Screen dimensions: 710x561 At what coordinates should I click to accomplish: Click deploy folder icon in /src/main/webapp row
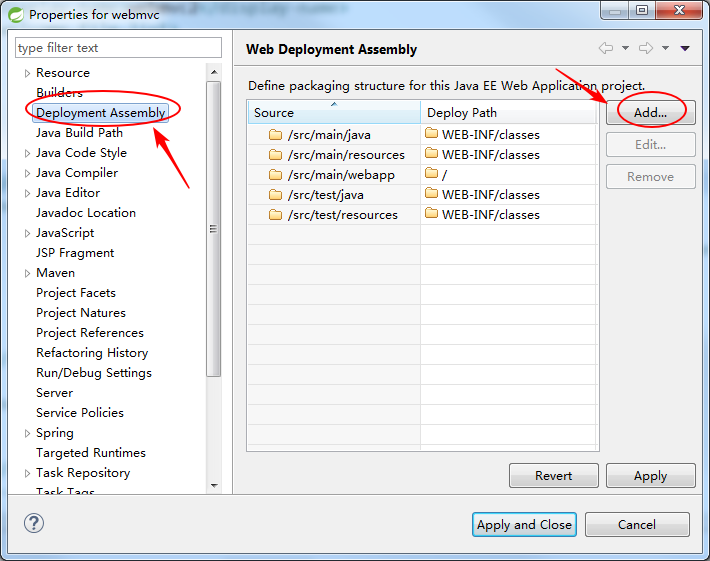click(432, 173)
